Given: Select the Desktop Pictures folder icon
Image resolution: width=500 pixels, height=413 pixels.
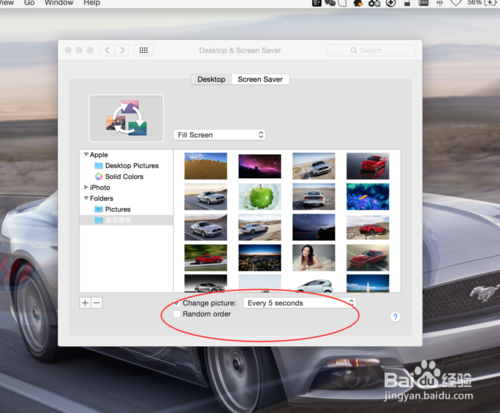Looking at the screenshot, I should tap(98, 166).
